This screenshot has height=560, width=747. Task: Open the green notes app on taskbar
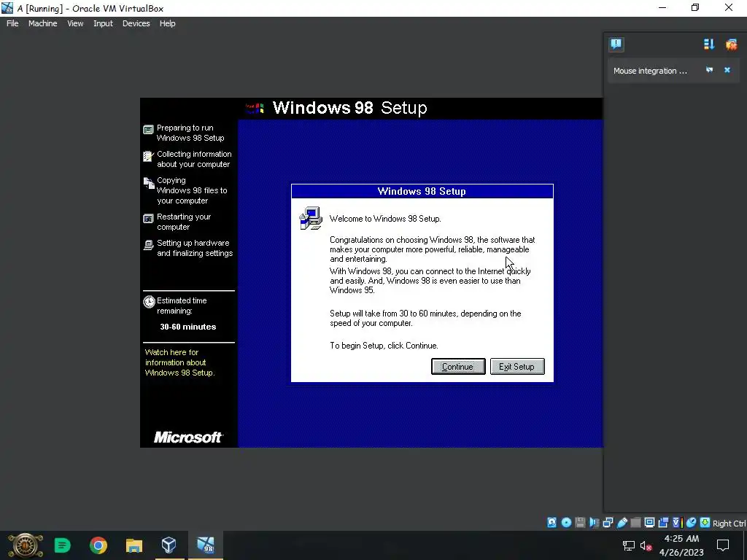click(x=63, y=545)
